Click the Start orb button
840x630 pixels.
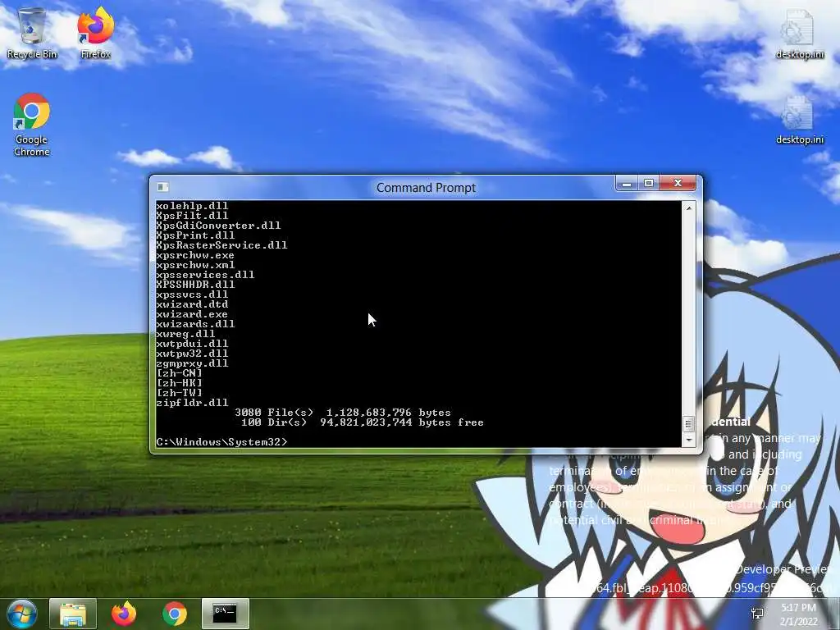[21, 614]
